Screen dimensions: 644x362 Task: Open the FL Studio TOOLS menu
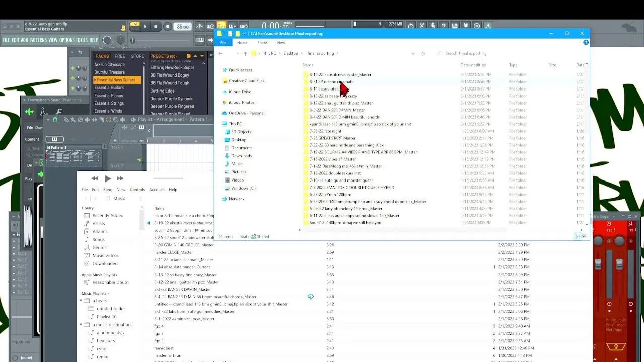[x=82, y=40]
